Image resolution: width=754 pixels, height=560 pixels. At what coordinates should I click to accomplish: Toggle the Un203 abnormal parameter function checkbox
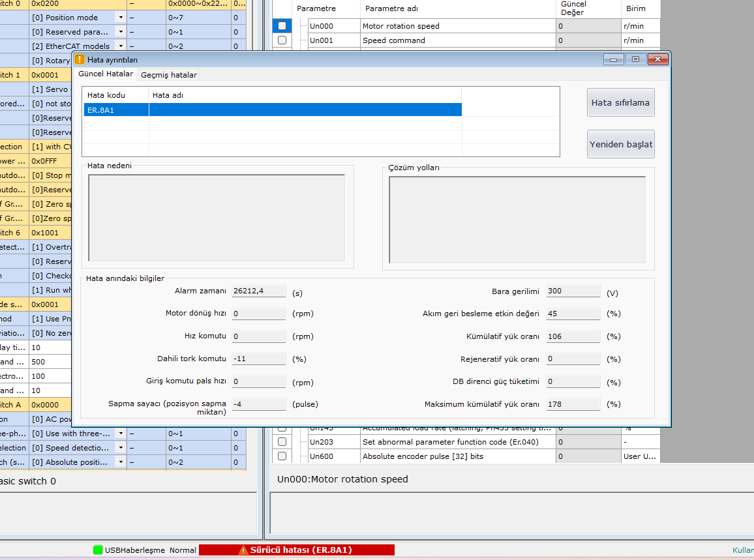tap(282, 442)
